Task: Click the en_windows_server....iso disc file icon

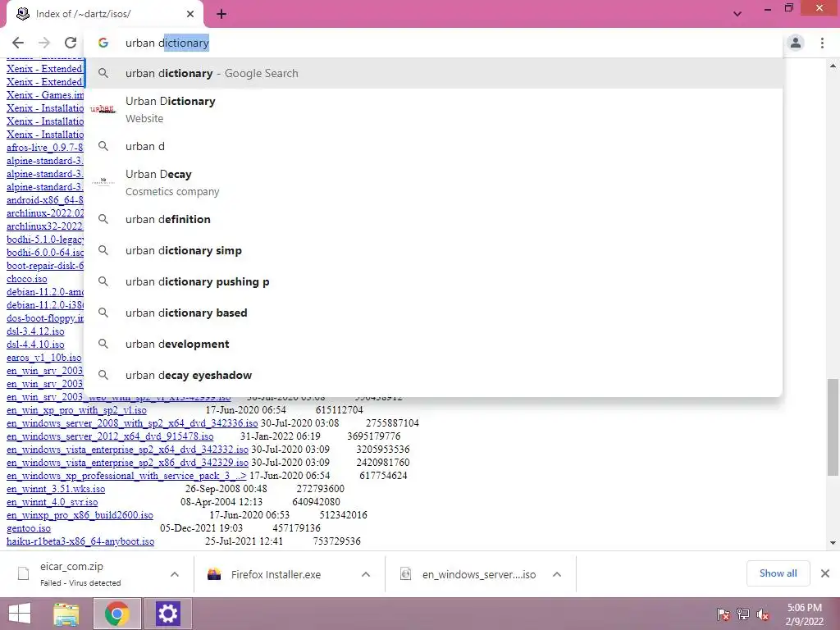Action: pos(405,573)
